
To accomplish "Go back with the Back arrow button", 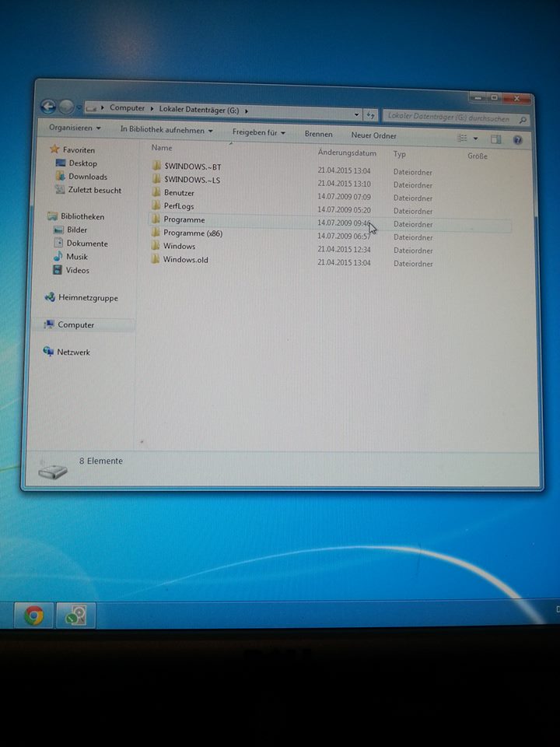I will coord(48,107).
